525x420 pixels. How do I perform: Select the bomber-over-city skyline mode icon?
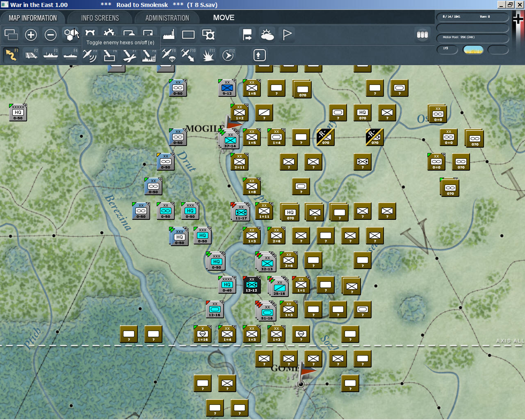pos(149,55)
